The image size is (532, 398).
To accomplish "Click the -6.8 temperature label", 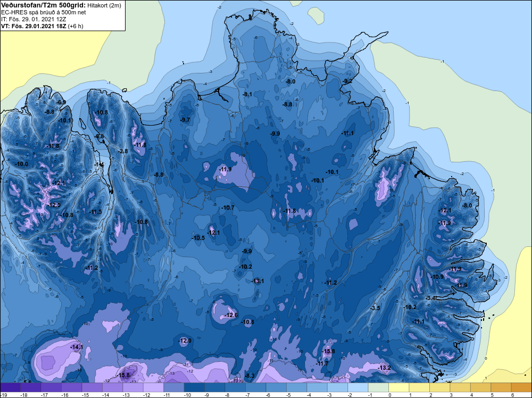I will 99,136.
